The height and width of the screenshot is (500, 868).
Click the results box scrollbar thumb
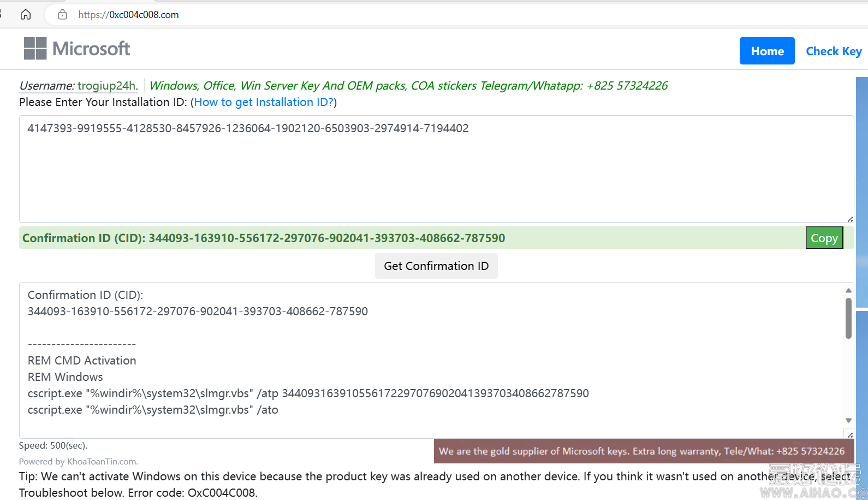coord(848,318)
